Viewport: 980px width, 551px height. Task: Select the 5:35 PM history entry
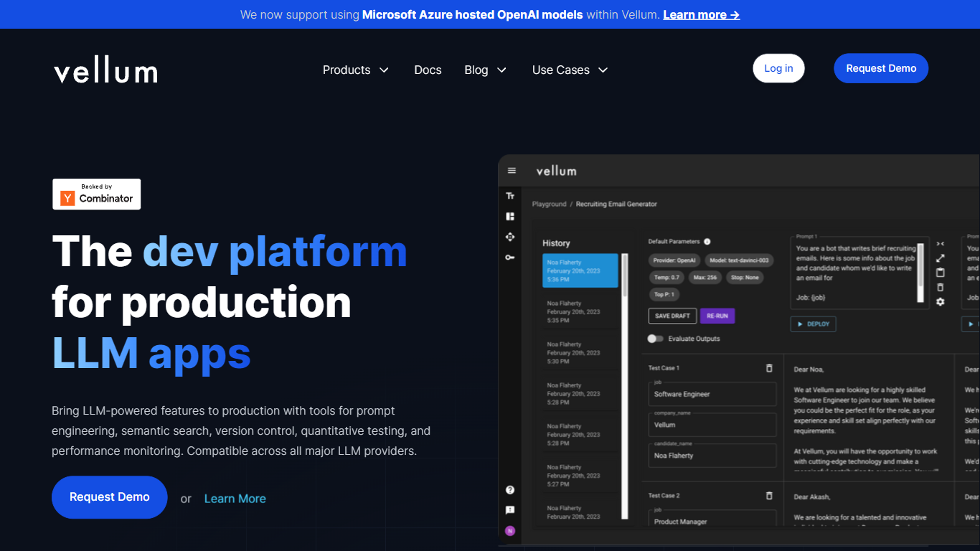click(580, 311)
